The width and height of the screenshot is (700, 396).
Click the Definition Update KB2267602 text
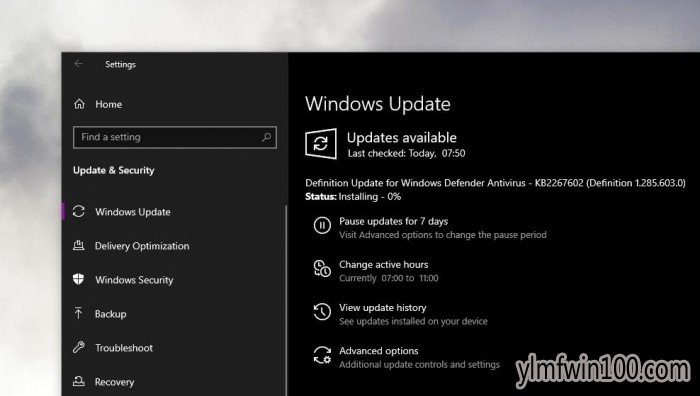(495, 183)
